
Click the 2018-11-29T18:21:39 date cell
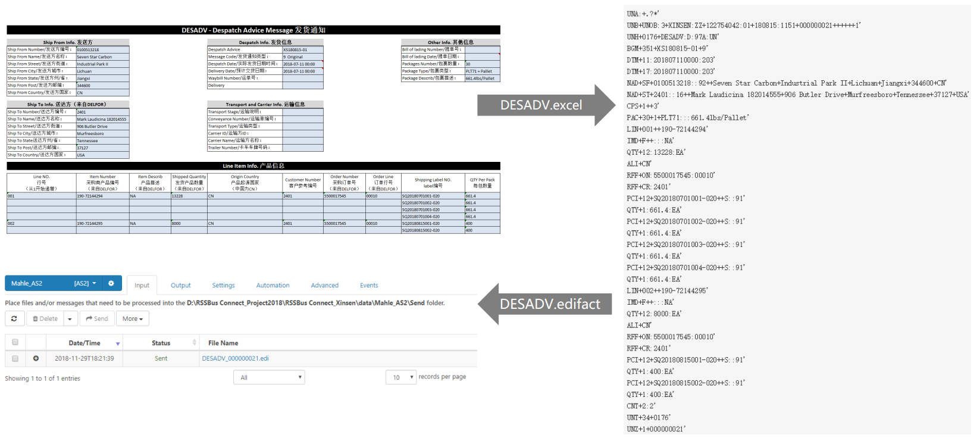pyautogui.click(x=84, y=358)
